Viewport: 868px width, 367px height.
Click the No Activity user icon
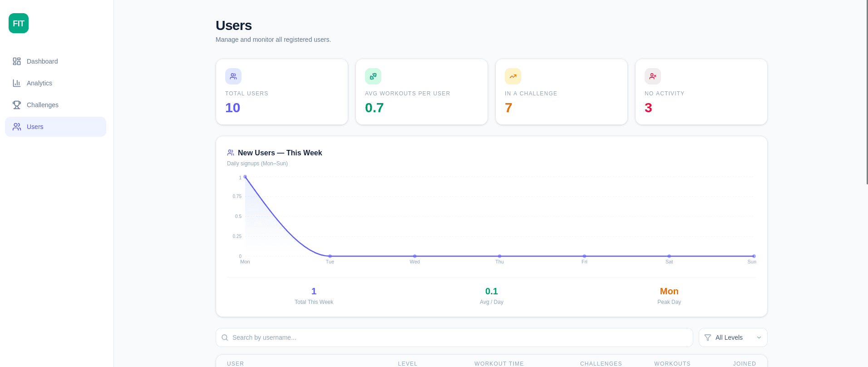[x=653, y=76]
